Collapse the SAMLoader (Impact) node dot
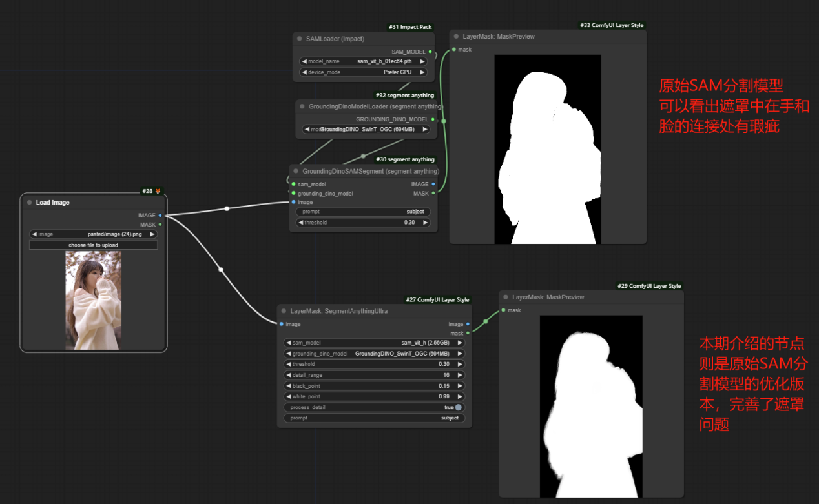Screen dimensions: 819x504 pyautogui.click(x=299, y=39)
